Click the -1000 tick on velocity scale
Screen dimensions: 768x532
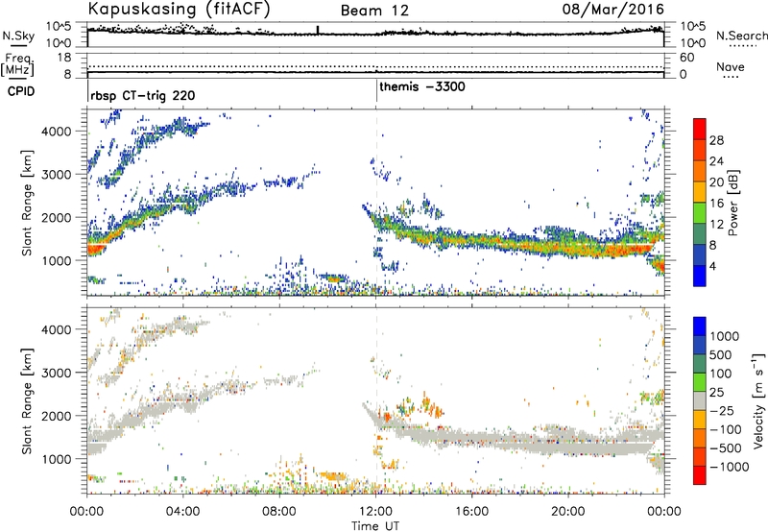(x=730, y=467)
